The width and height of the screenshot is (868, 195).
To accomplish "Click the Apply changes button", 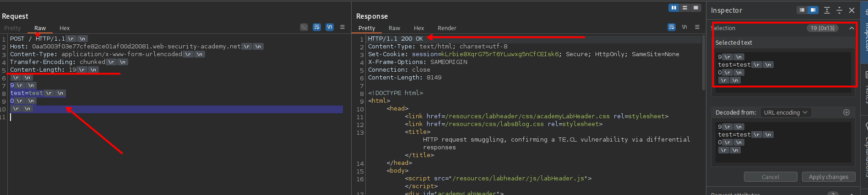I will pyautogui.click(x=828, y=177).
